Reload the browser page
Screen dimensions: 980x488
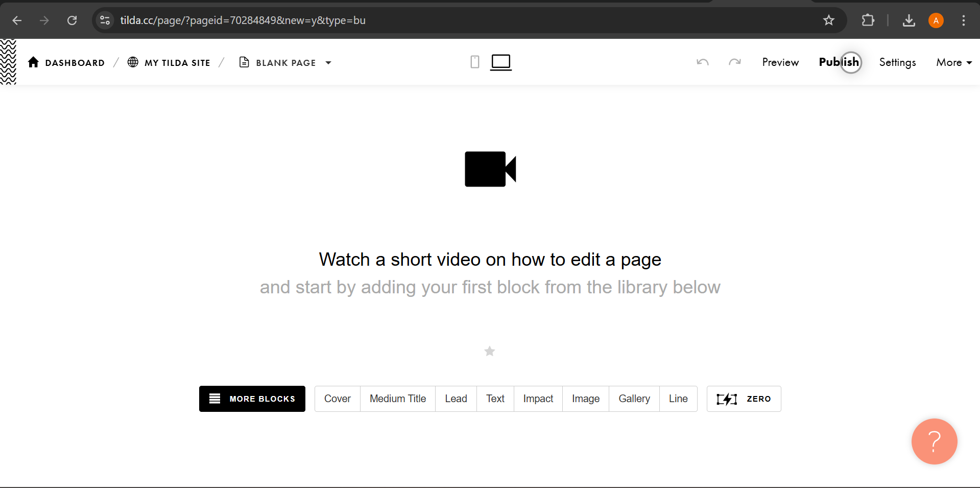pyautogui.click(x=72, y=20)
